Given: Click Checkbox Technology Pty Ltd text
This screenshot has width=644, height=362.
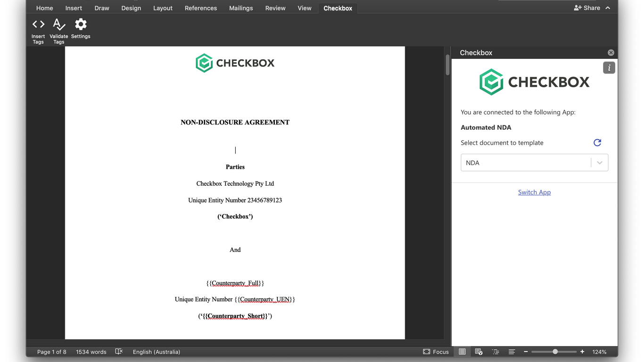Looking at the screenshot, I should tap(235, 184).
